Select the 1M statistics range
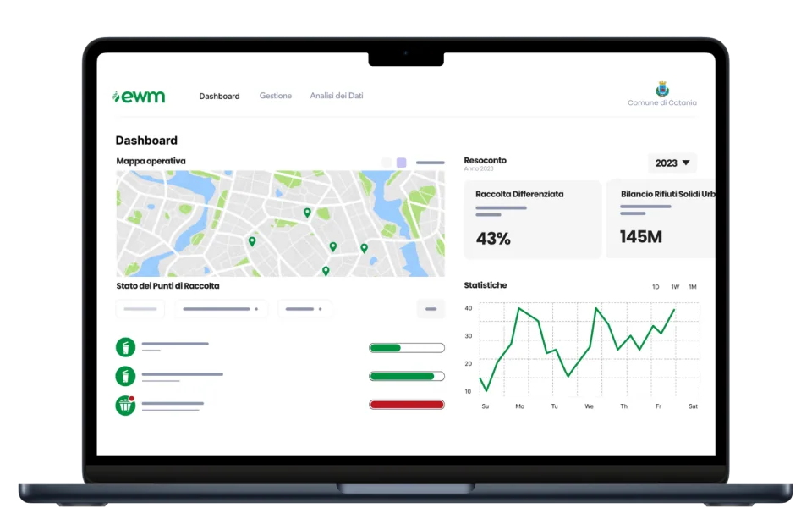This screenshot has height=508, width=812. pos(693,287)
